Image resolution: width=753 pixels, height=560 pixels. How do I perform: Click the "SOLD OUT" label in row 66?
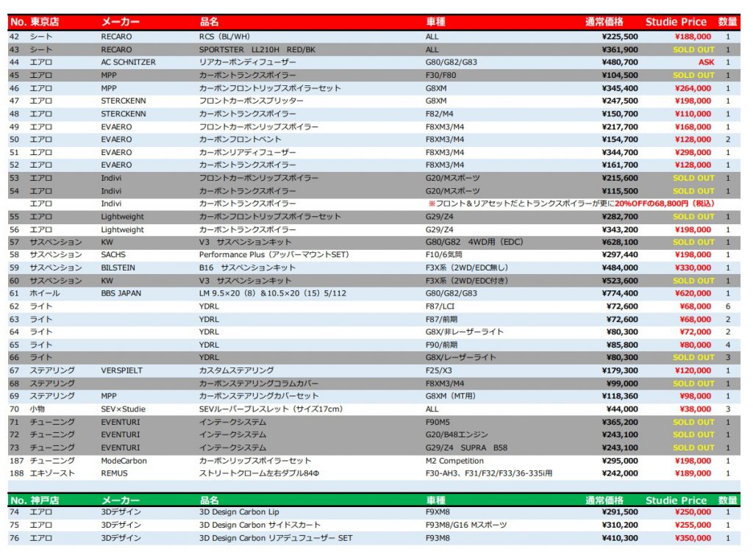(x=693, y=357)
